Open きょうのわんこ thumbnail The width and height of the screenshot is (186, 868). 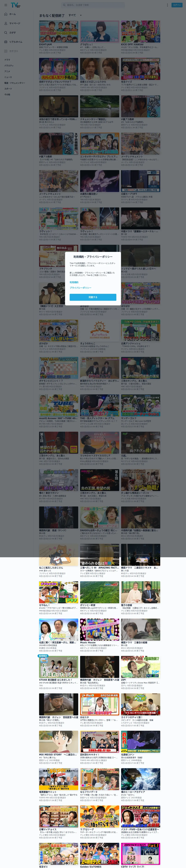click(100, 331)
